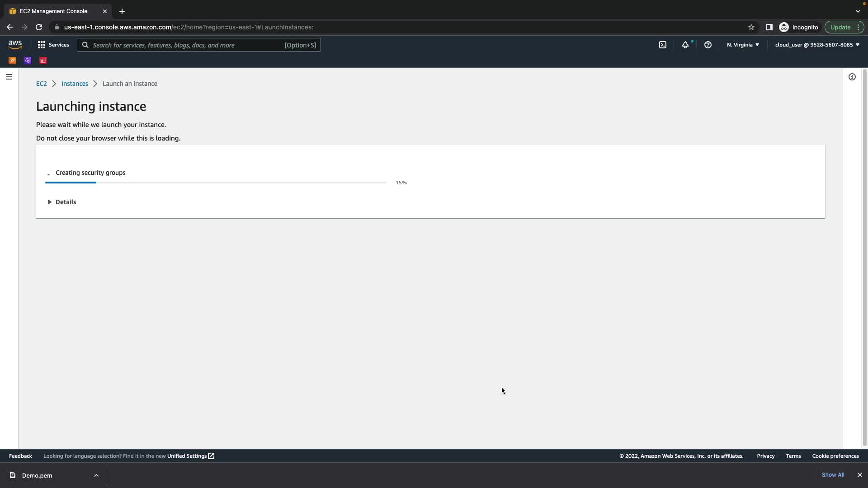Open the N. Virginia region dropdown

[743, 45]
